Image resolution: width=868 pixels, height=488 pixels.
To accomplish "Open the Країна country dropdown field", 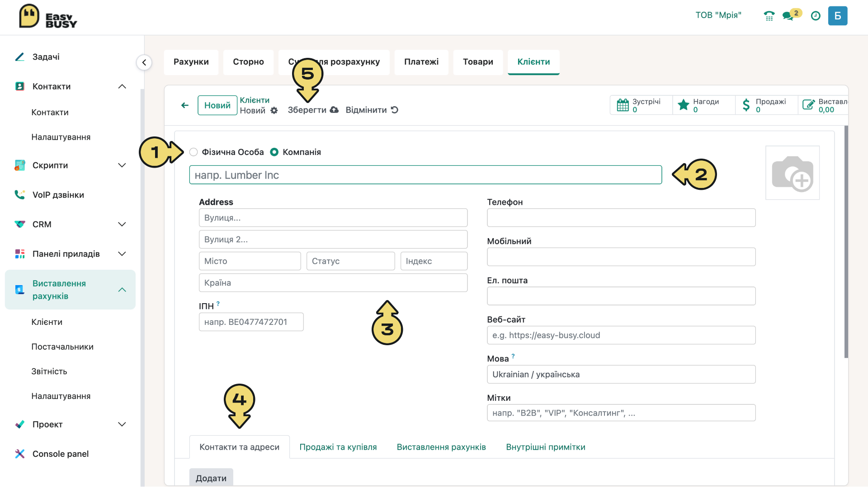I will click(x=333, y=283).
